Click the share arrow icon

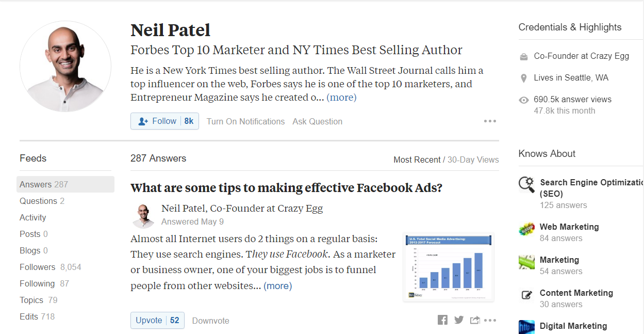475,320
